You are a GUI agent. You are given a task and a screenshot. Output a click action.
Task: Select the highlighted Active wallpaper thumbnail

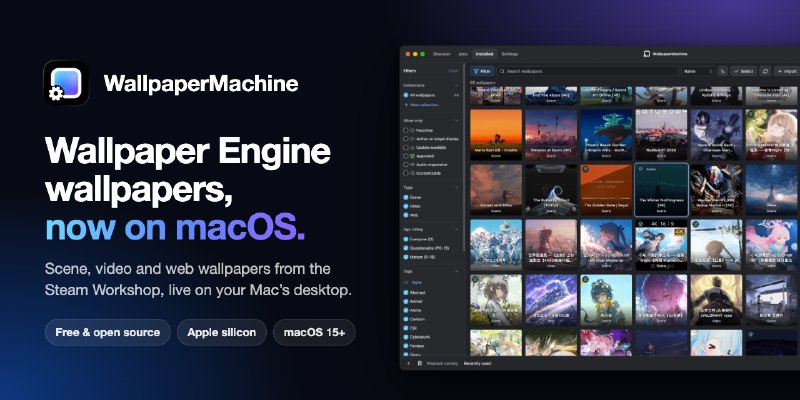pyautogui.click(x=661, y=190)
